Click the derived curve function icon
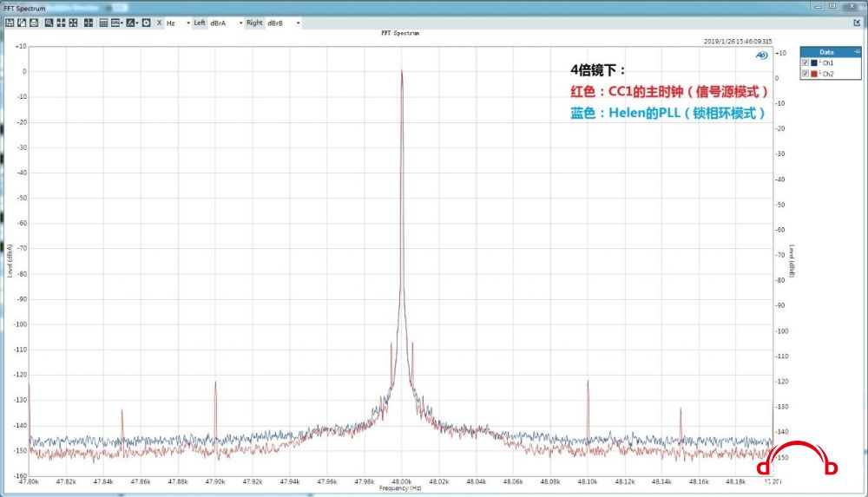This screenshot has width=868, height=497. (x=130, y=23)
